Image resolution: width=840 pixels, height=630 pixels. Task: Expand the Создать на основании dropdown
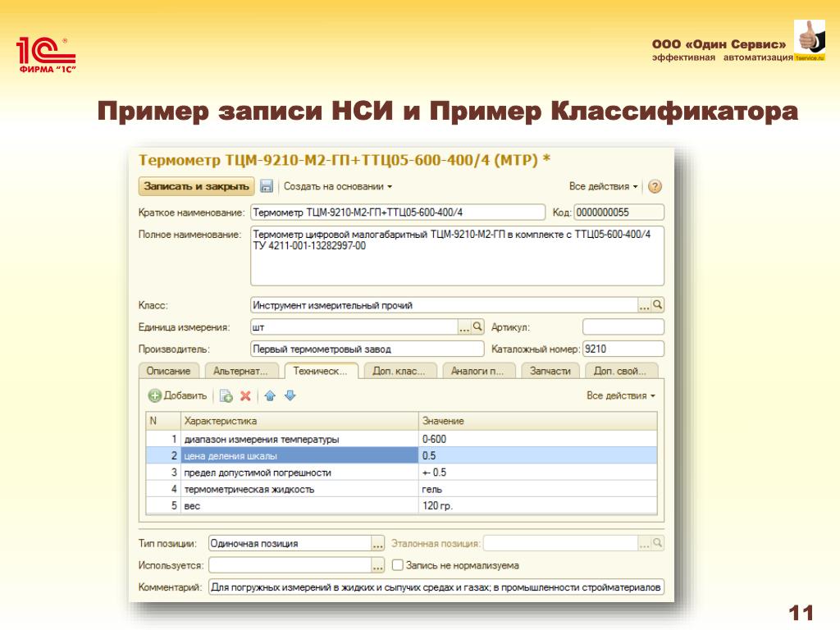338,186
